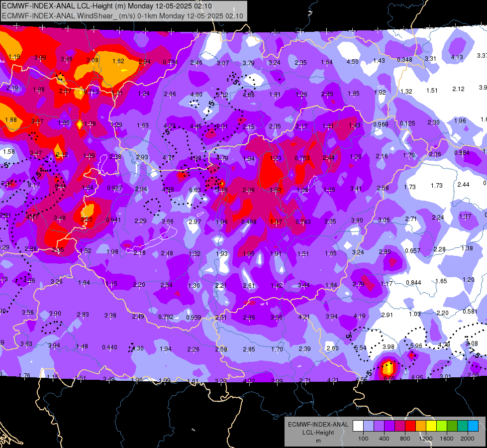
Task: Click the teal swatch in the legend
Action: coord(462,426)
